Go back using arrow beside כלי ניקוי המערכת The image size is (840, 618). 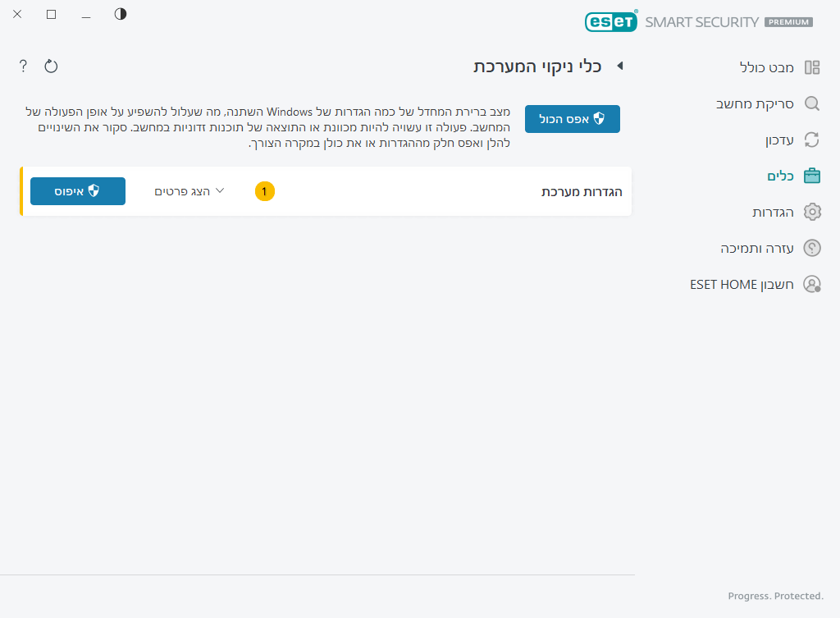tap(620, 66)
